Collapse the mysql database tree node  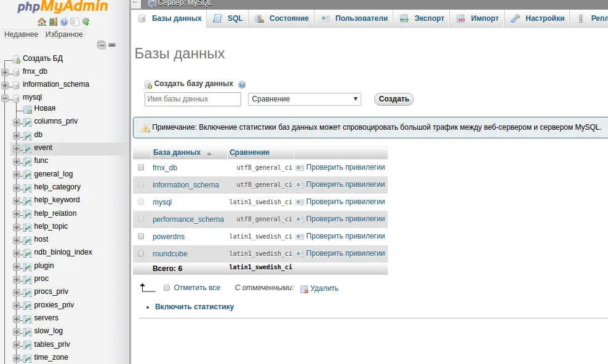[x=6, y=97]
